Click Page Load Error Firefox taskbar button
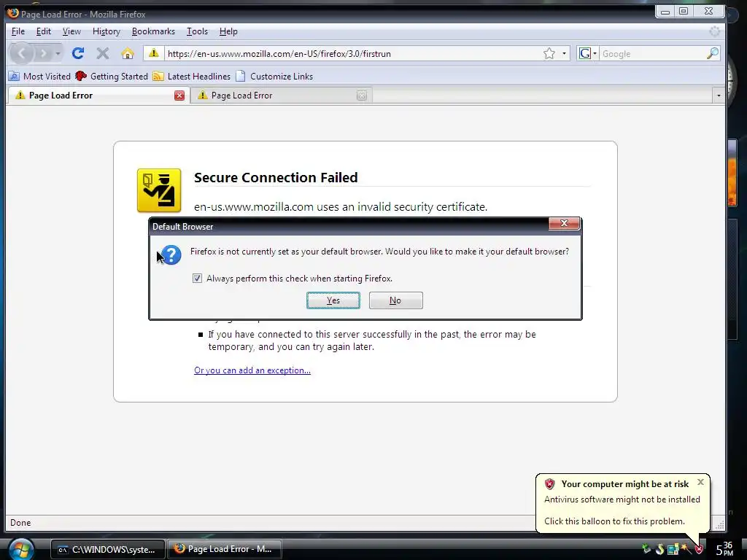Screen dimensions: 747x560 point(225,549)
